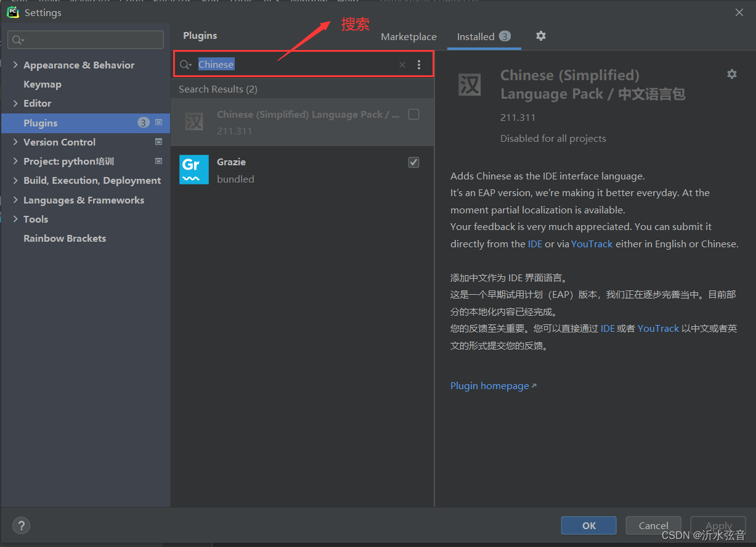Click version 211.311 in the details pane
The width and height of the screenshot is (756, 547).
(x=518, y=117)
